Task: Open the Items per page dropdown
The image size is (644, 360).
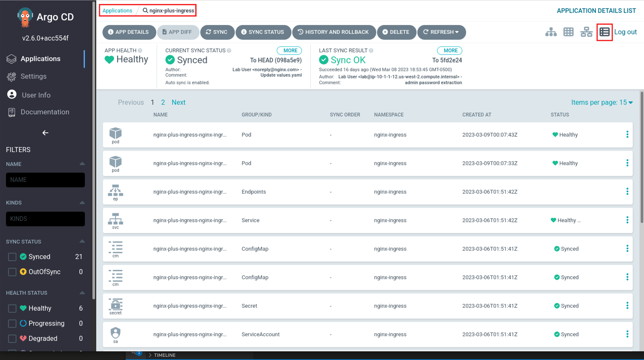Action: tap(602, 102)
